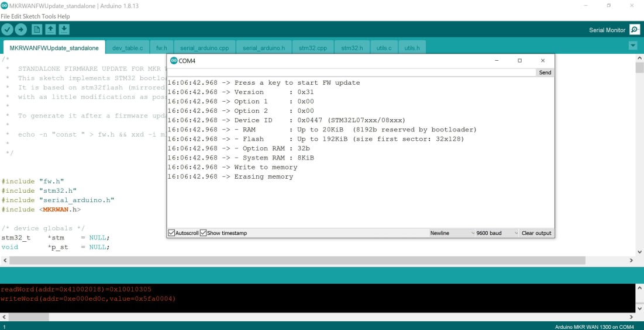Toggle the Show timestamp checkbox
Screen dimensions: 644x330
tap(203, 233)
